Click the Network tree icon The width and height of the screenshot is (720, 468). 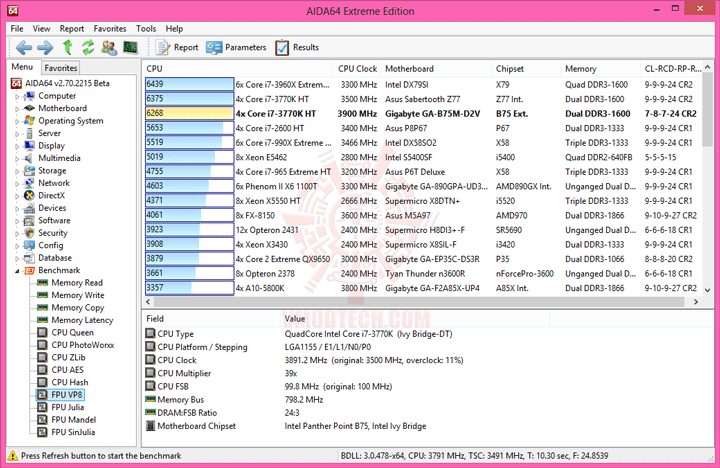[29, 183]
